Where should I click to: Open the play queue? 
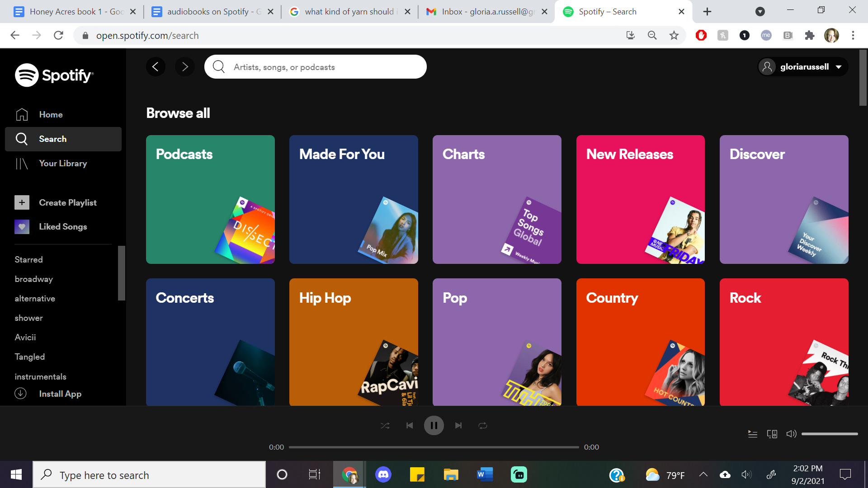(x=753, y=434)
